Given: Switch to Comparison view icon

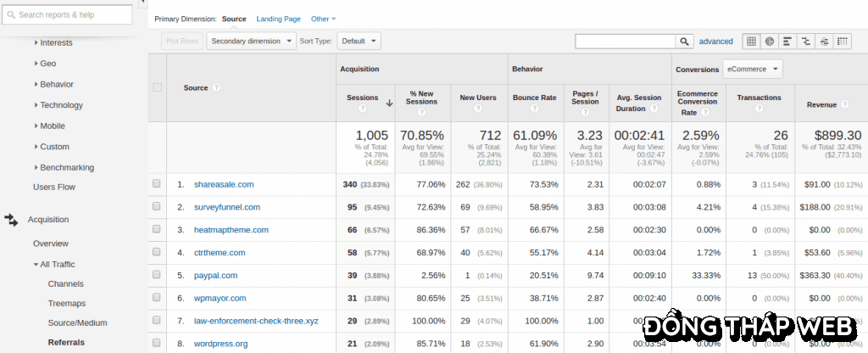Looking at the screenshot, I should pyautogui.click(x=805, y=41).
